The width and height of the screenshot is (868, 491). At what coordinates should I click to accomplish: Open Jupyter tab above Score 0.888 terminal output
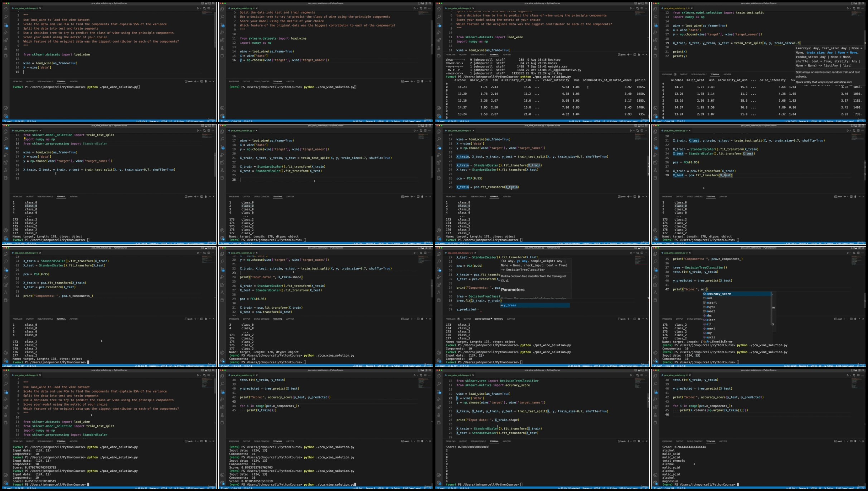point(506,441)
